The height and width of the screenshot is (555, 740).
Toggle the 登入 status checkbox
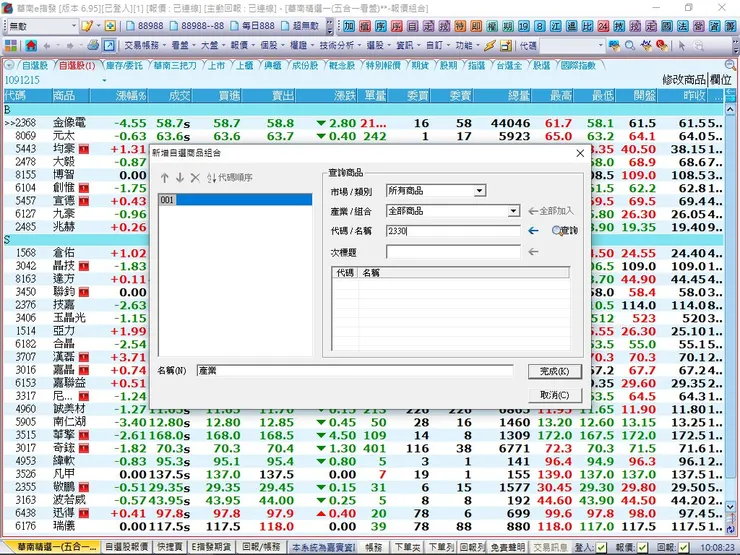[601, 547]
